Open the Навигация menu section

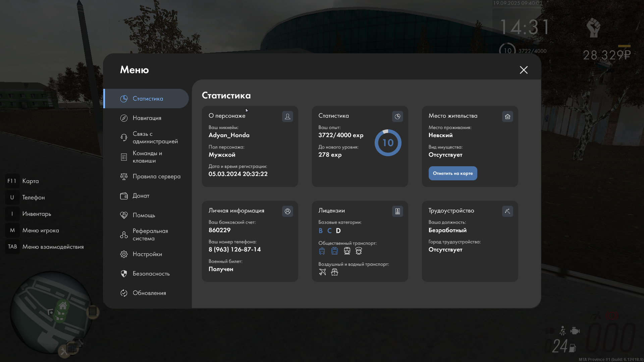point(147,118)
